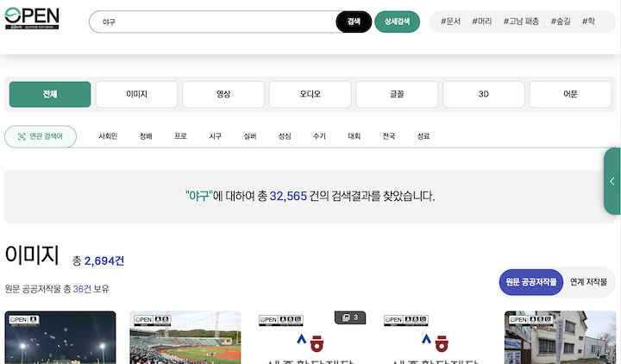The height and width of the screenshot is (364, 621).
Task: Click the #문서 hashtag link
Action: 450,21
